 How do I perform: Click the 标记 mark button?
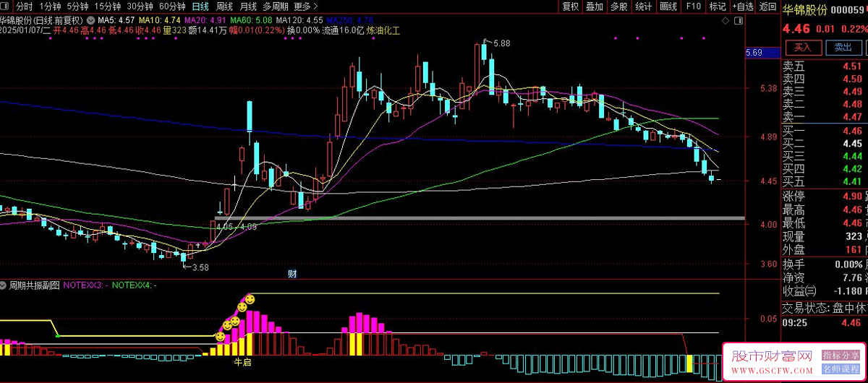pos(717,7)
